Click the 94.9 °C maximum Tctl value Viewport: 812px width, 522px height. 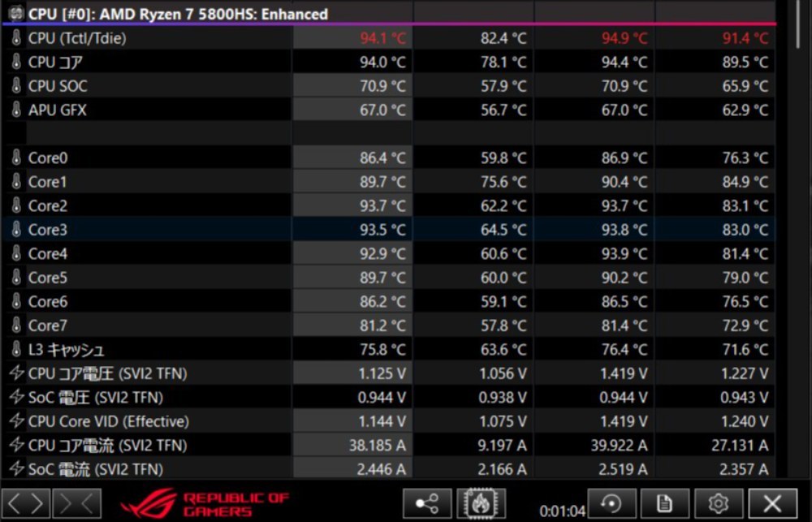(x=624, y=38)
